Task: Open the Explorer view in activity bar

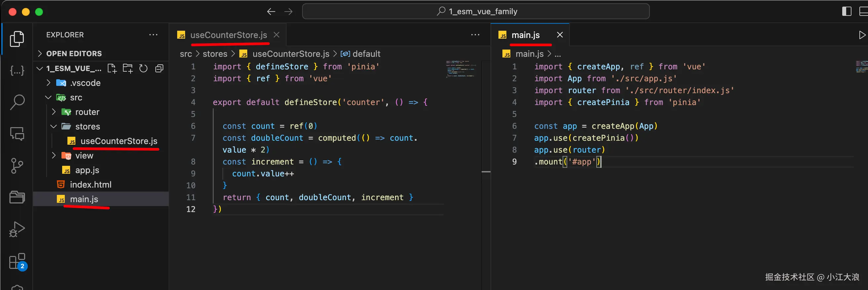Action: point(17,39)
